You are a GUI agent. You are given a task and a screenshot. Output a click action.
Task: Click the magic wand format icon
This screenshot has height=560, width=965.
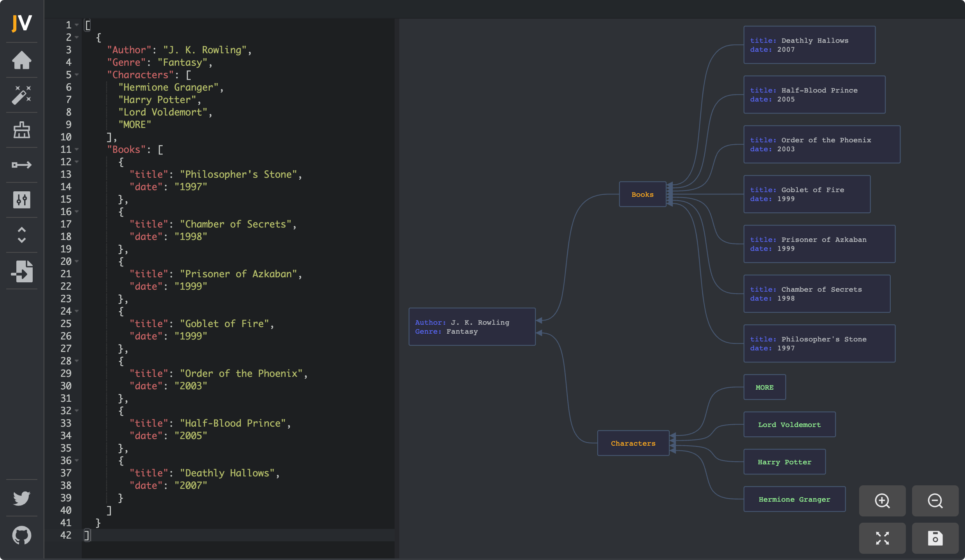pyautogui.click(x=22, y=95)
